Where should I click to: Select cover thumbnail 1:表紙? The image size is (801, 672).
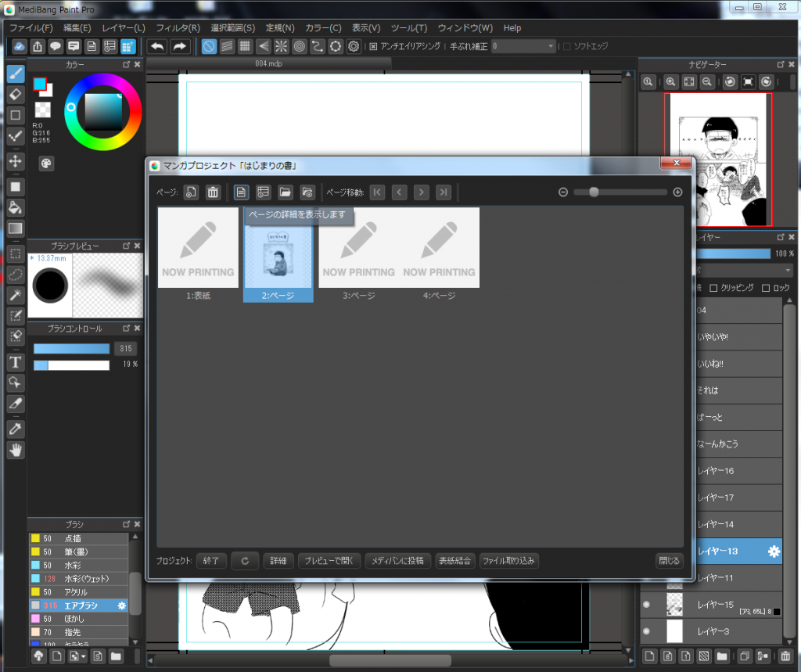click(x=198, y=254)
